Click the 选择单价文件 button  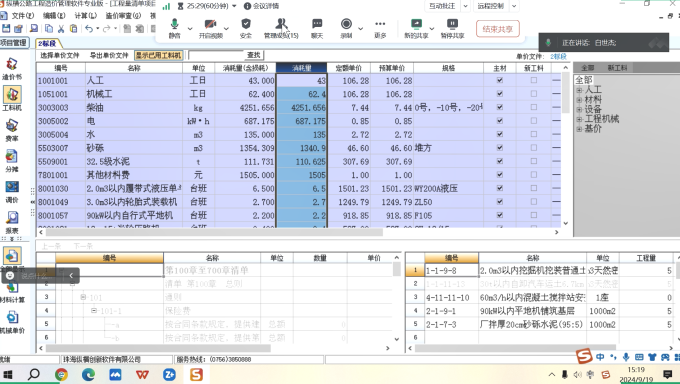coord(60,55)
